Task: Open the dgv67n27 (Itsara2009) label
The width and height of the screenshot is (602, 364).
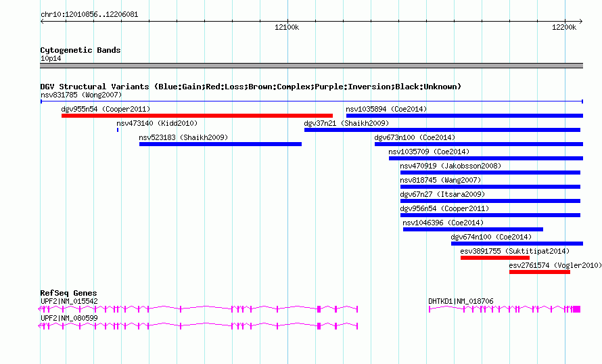Action: click(x=442, y=194)
